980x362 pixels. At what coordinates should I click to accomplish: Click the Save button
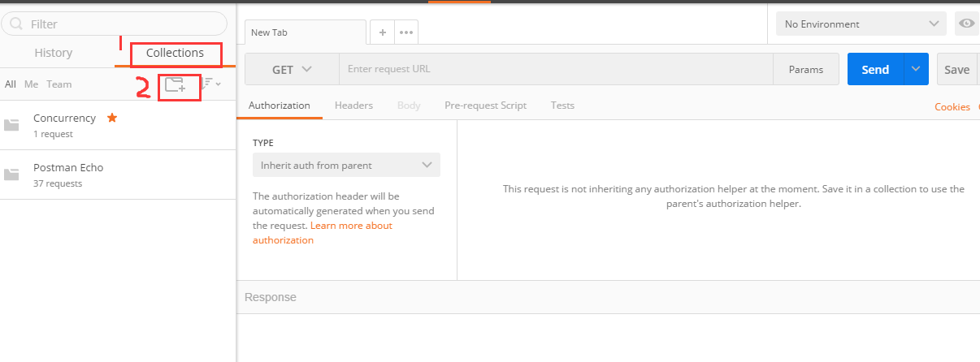click(x=956, y=70)
